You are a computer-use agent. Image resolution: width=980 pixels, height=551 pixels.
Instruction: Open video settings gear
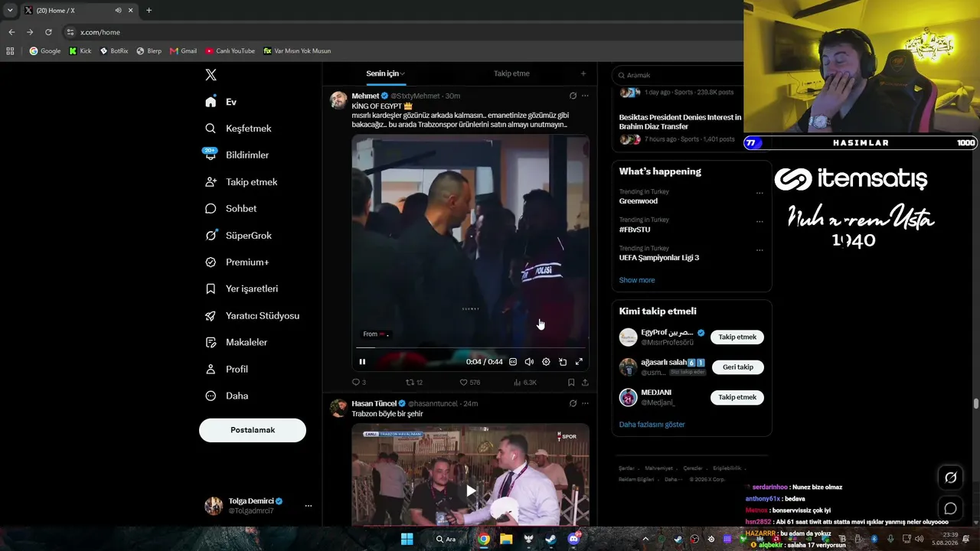click(546, 362)
